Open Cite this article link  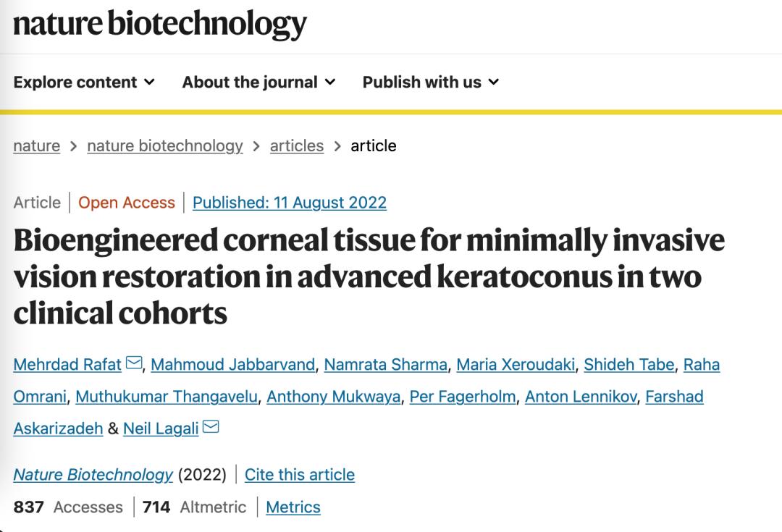(299, 474)
